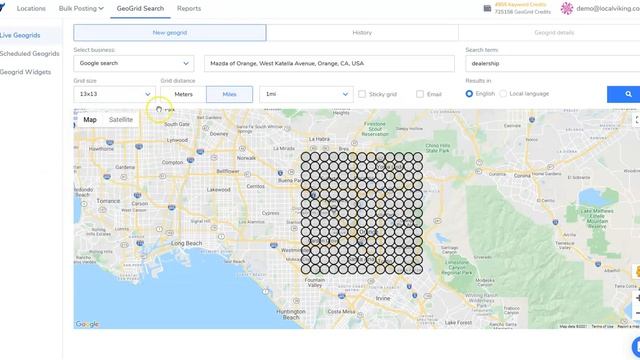Click the Costa Mesa map label

(341, 311)
